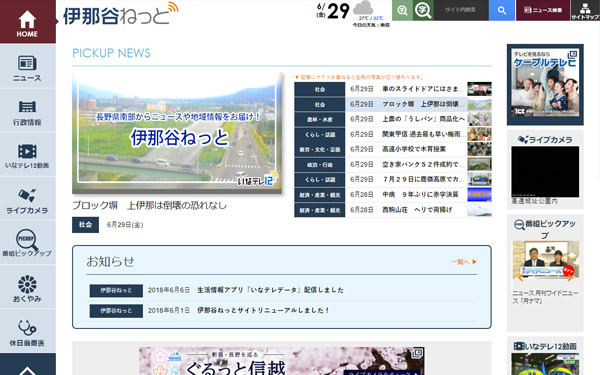This screenshot has width=600, height=375.
Task: Click the ニュース検索 button in header
Action: [x=543, y=10]
